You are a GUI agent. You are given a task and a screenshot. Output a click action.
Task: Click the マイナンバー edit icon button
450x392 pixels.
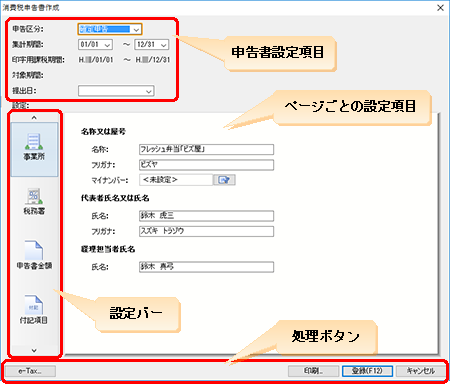pos(224,180)
